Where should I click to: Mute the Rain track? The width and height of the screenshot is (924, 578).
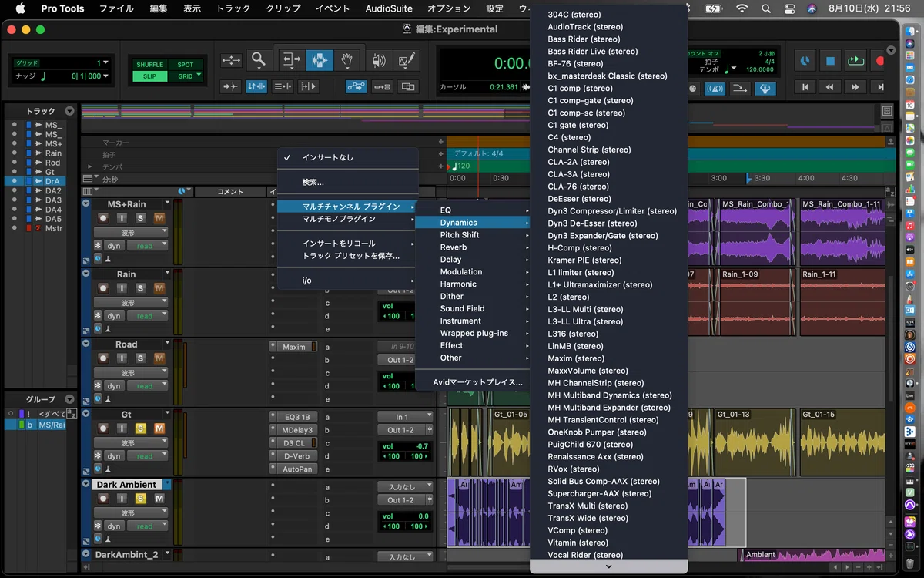159,288
